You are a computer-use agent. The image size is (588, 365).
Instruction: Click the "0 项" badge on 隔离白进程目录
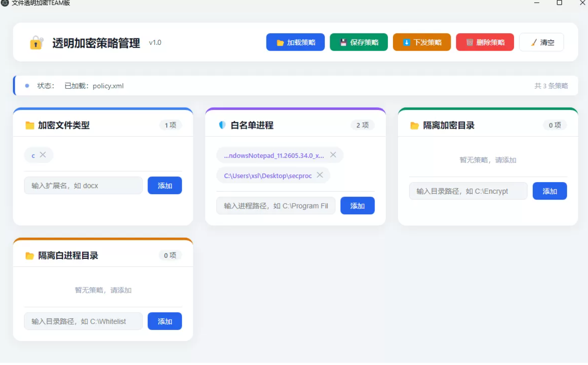point(170,255)
